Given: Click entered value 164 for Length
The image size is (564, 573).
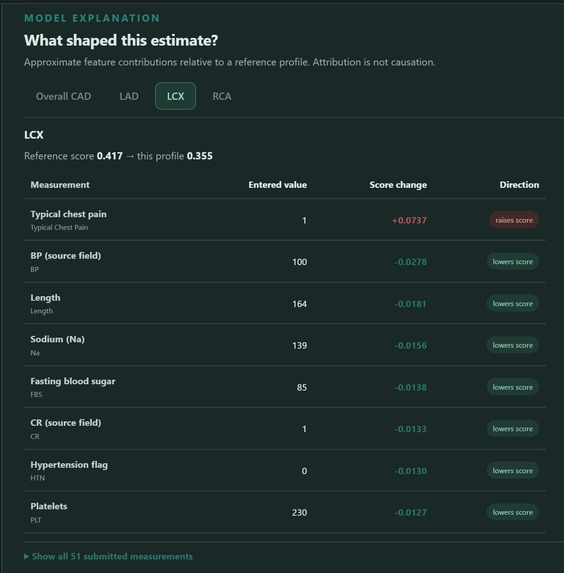Looking at the screenshot, I should [299, 304].
